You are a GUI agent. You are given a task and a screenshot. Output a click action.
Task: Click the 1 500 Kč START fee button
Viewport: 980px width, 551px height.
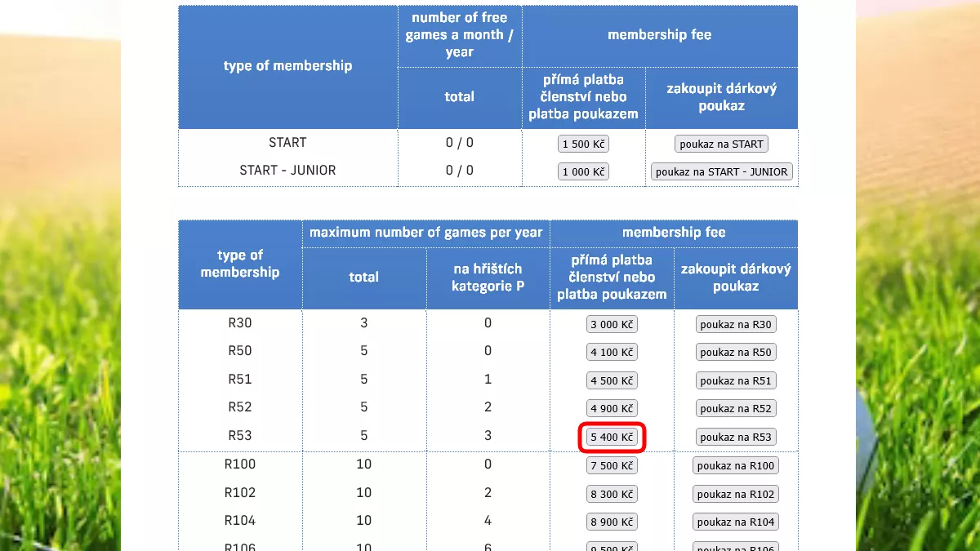583,144
